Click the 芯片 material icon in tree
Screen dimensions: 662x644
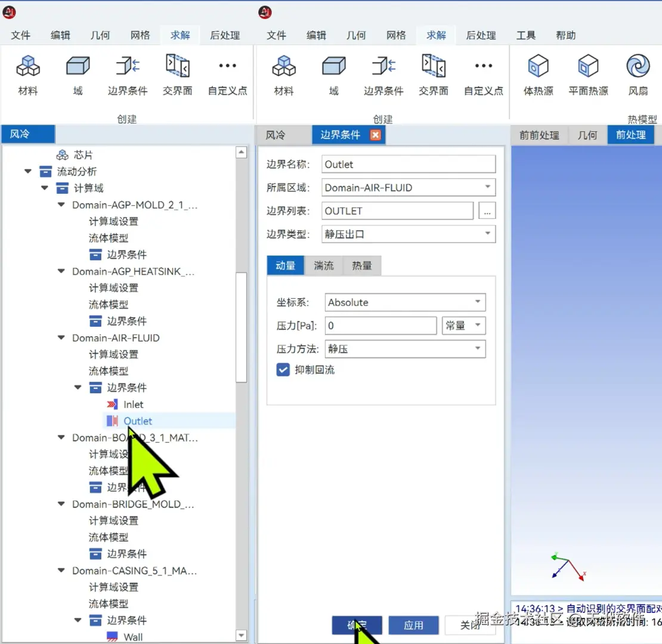coord(63,155)
